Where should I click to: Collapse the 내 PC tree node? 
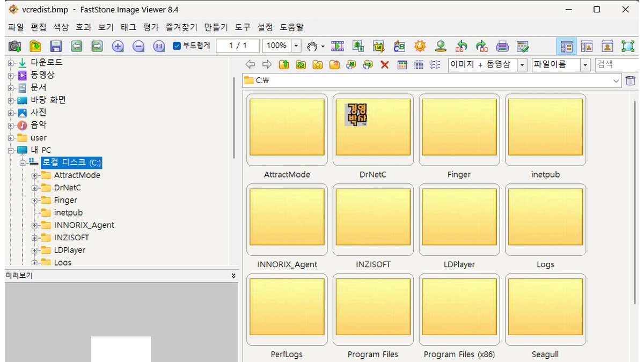10,150
